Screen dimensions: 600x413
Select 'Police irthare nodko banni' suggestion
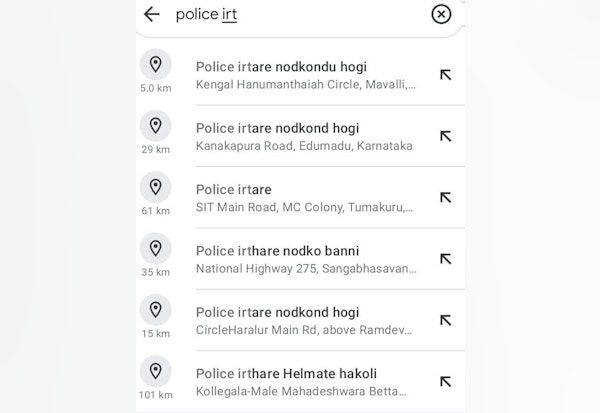[x=305, y=258]
